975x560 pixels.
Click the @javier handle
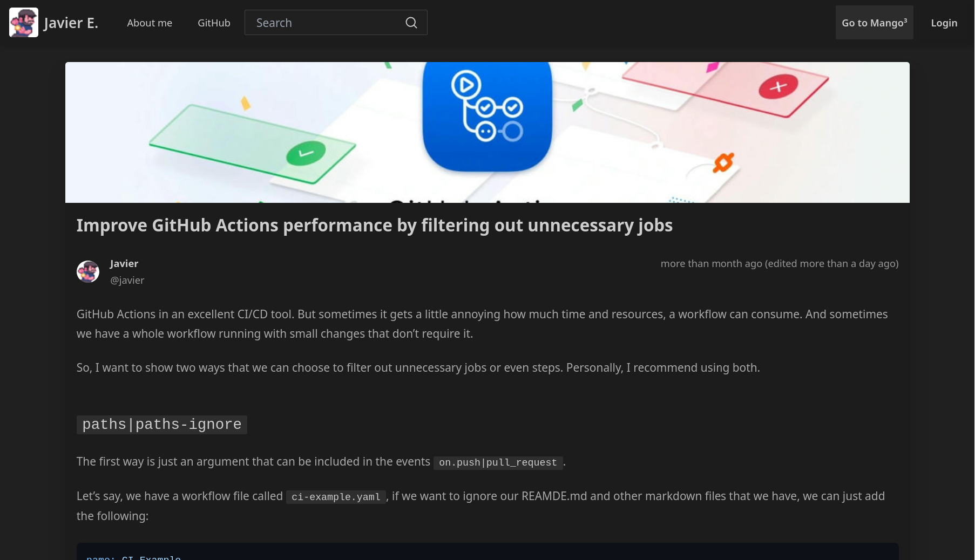[127, 280]
